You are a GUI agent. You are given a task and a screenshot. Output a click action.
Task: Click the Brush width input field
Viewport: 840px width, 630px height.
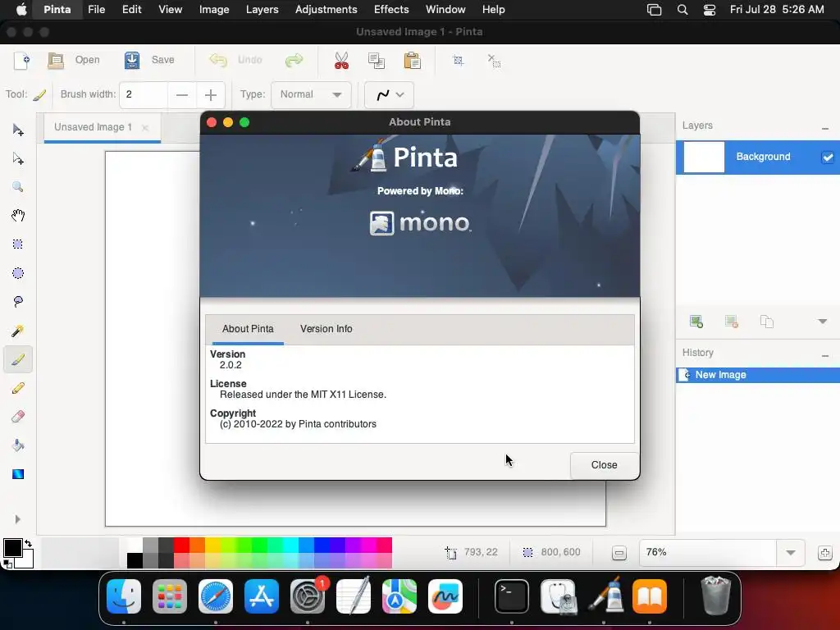coord(144,95)
